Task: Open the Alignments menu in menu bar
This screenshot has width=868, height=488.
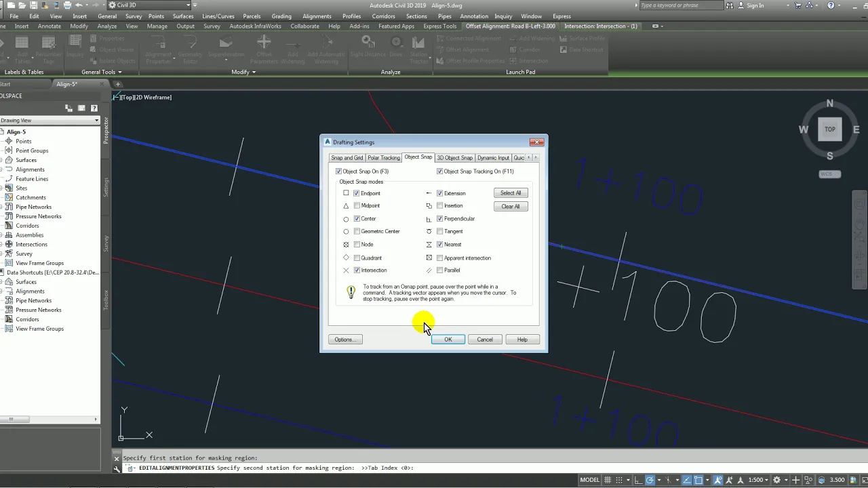Action: [x=317, y=16]
